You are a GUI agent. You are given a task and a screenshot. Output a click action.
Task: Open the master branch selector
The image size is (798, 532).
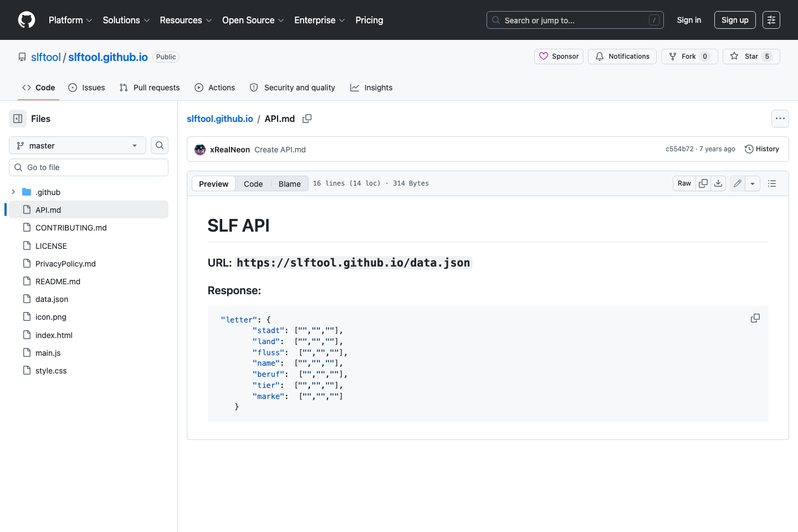[77, 145]
